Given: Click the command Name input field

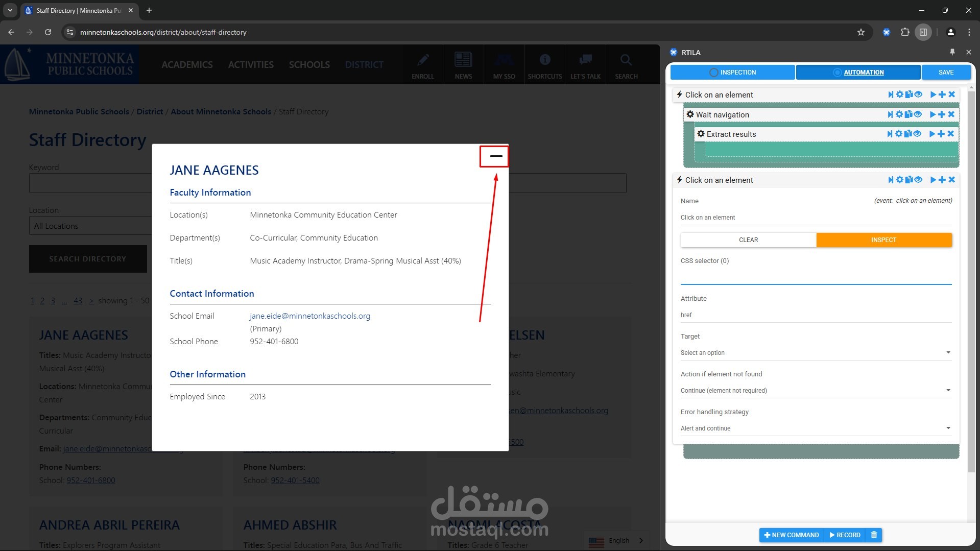Looking at the screenshot, I should pos(816,218).
